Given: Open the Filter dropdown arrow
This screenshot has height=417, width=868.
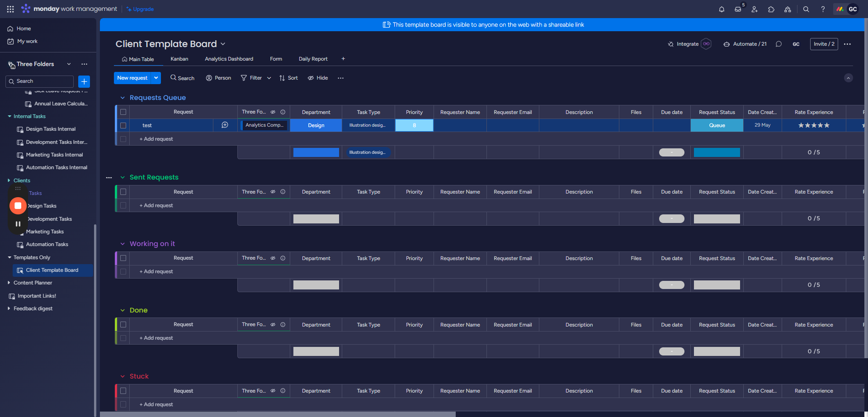Looking at the screenshot, I should tap(269, 78).
